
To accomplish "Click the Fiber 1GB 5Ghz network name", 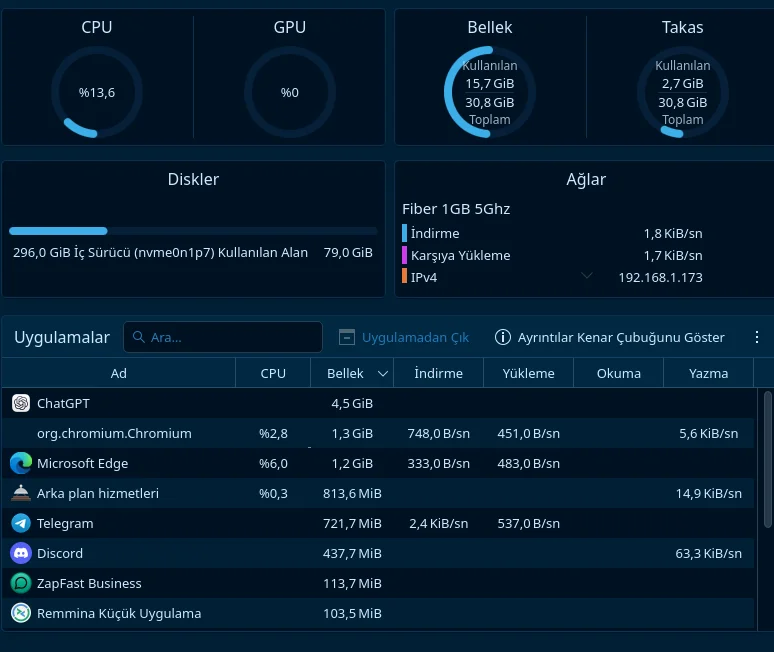I will (x=456, y=209).
